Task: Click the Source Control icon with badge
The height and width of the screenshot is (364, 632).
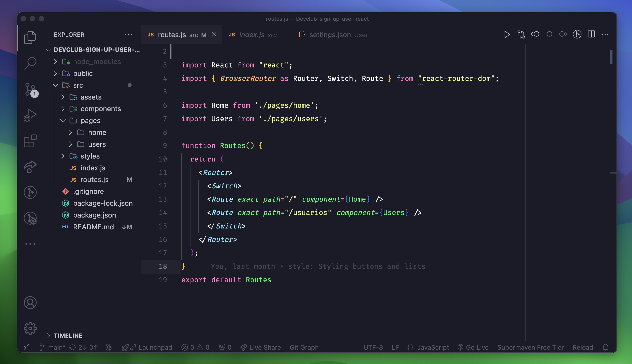Action: coord(30,89)
